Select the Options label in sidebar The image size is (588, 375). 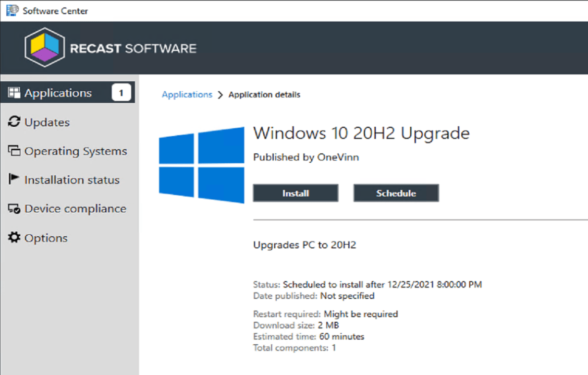(x=46, y=238)
